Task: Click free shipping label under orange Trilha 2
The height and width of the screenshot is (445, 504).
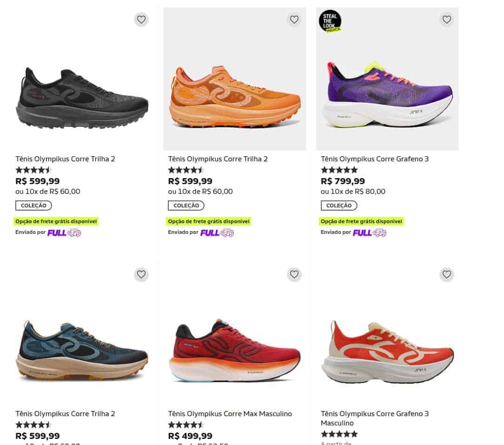Action: pyautogui.click(x=209, y=221)
